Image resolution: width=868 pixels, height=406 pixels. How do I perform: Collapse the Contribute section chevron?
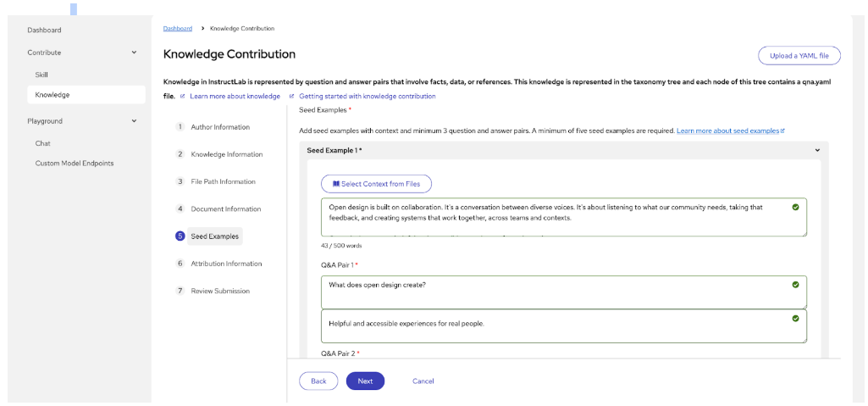(x=134, y=52)
